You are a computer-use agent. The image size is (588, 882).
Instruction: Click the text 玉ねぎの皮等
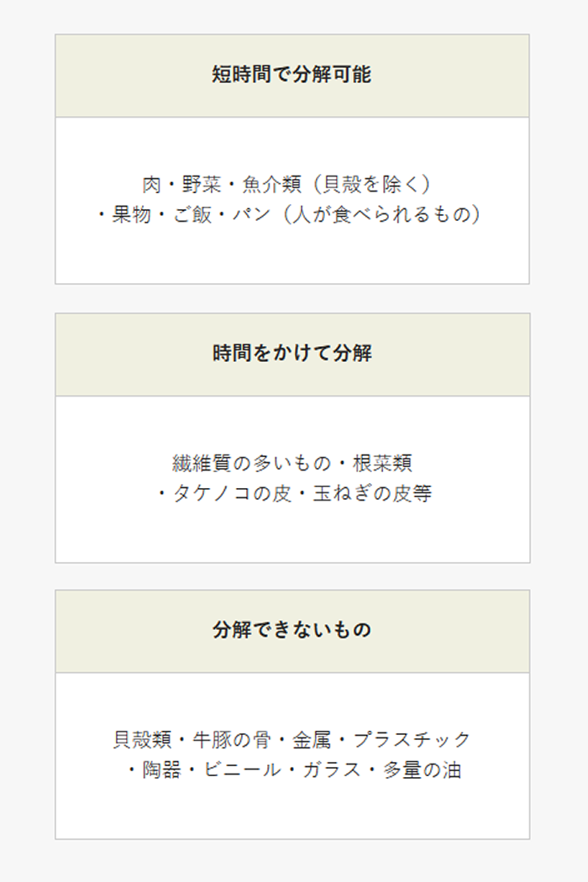(372, 493)
